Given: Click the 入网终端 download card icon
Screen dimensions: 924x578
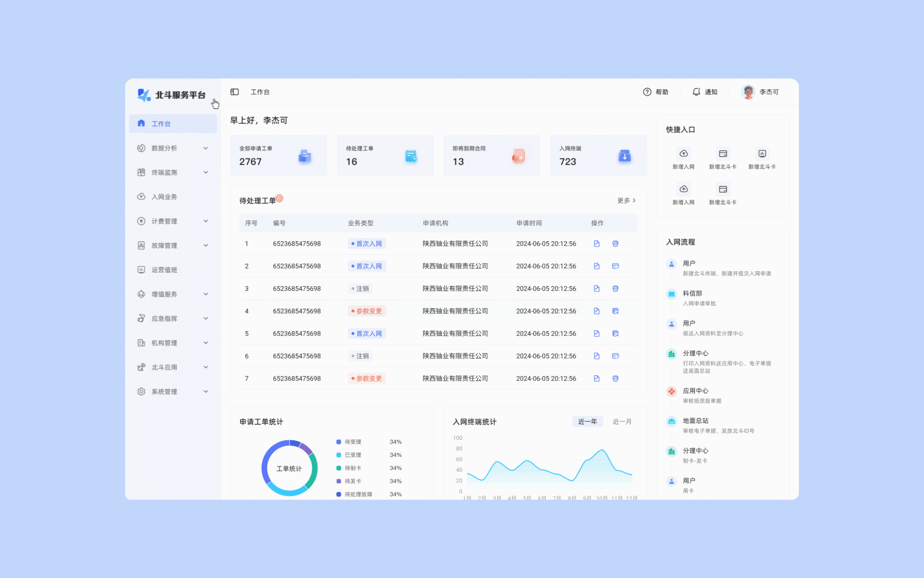Looking at the screenshot, I should coord(624,156).
